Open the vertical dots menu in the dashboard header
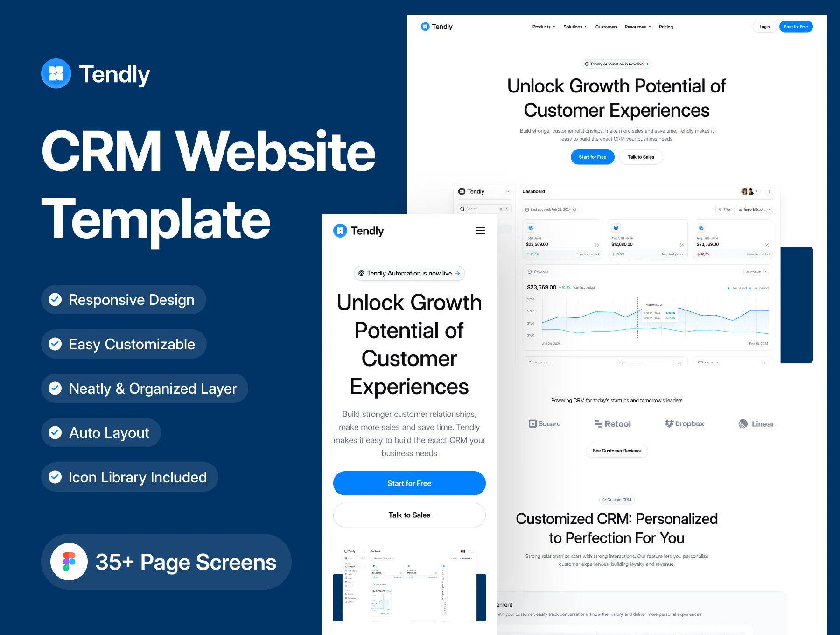The image size is (840, 635). pyautogui.click(x=770, y=191)
